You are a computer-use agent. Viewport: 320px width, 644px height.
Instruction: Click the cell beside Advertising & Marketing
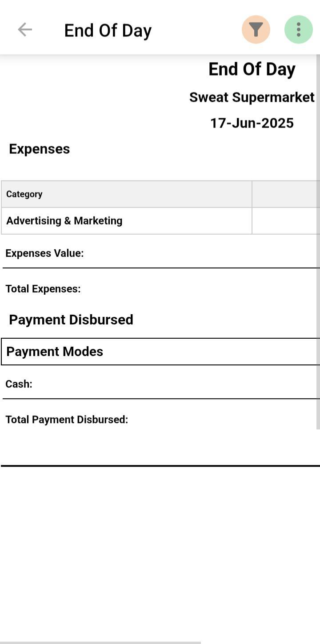tap(285, 221)
